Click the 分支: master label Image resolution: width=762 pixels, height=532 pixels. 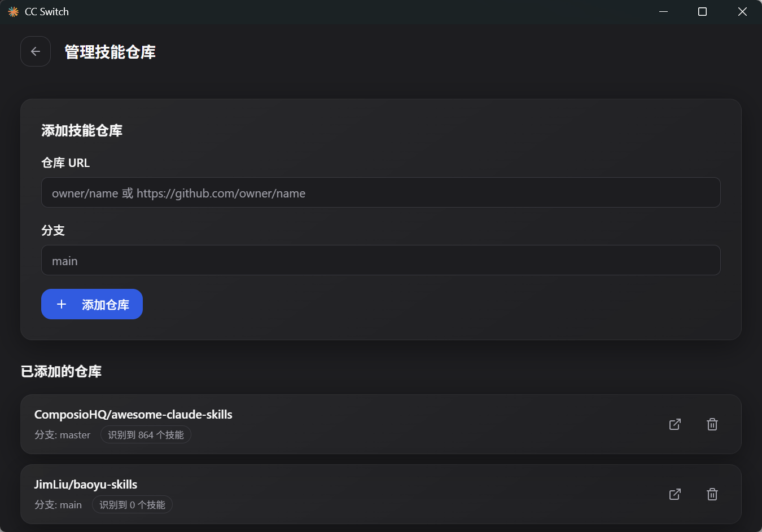click(x=62, y=435)
